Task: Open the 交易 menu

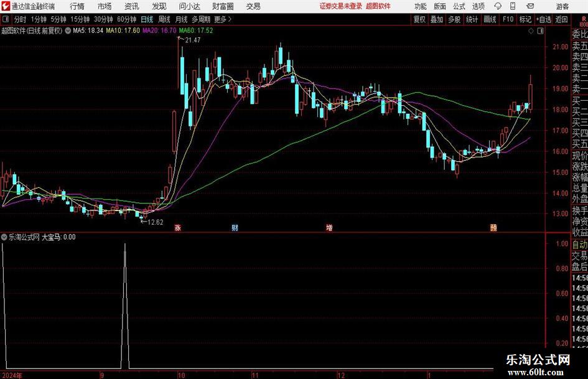Action: (x=253, y=6)
